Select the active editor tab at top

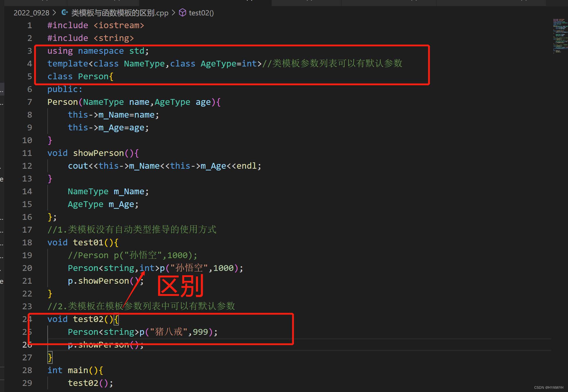[x=205, y=2]
